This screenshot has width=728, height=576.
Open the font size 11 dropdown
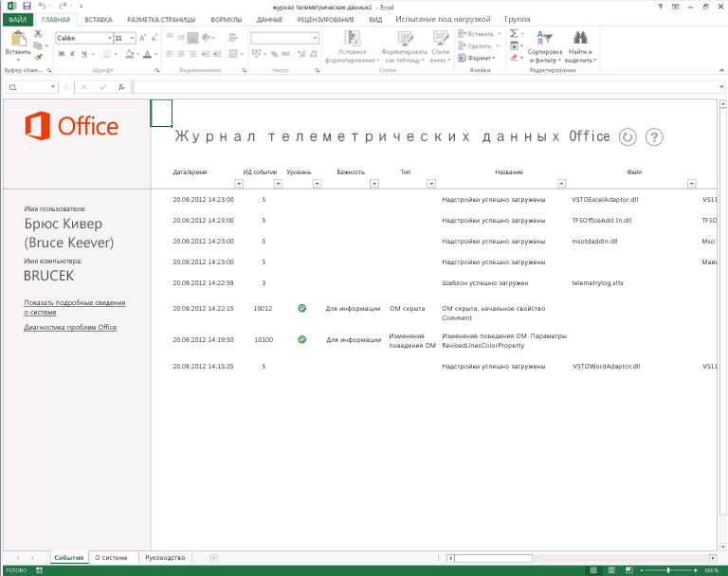pyautogui.click(x=133, y=38)
